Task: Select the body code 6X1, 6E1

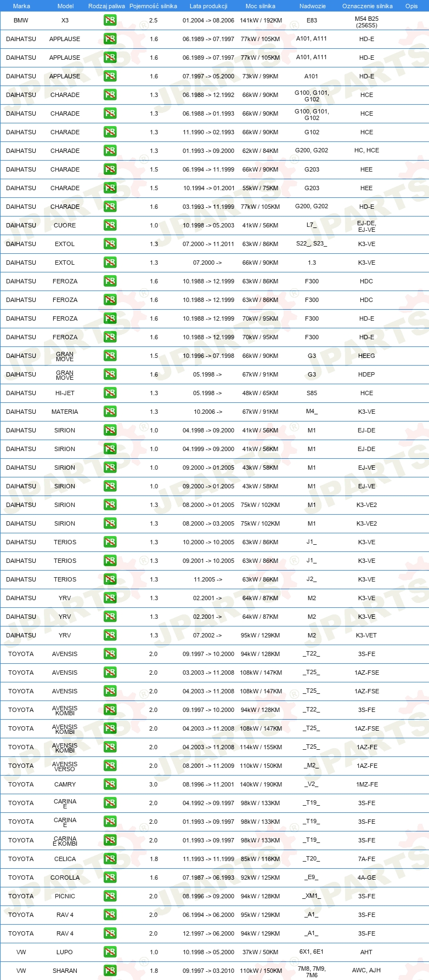Action: (x=312, y=951)
